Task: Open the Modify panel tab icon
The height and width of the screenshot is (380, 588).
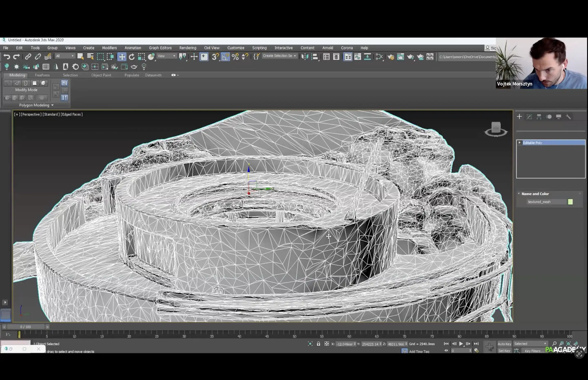Action: [529, 117]
